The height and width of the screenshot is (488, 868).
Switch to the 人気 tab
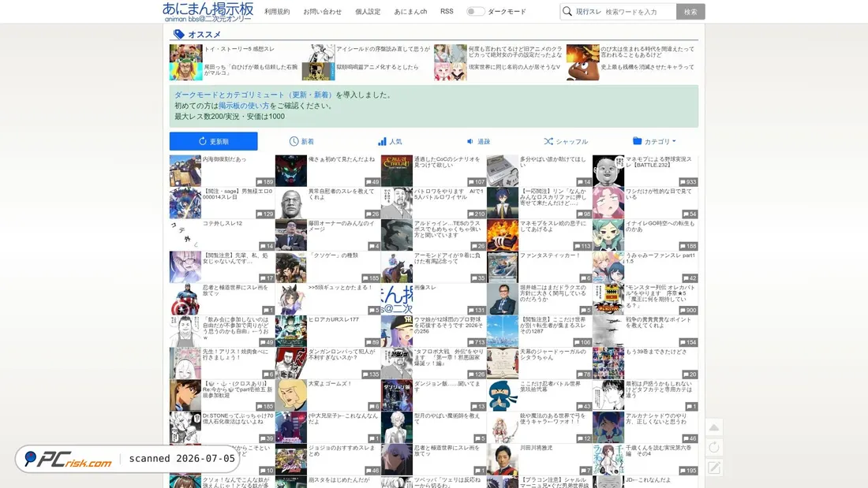point(390,142)
